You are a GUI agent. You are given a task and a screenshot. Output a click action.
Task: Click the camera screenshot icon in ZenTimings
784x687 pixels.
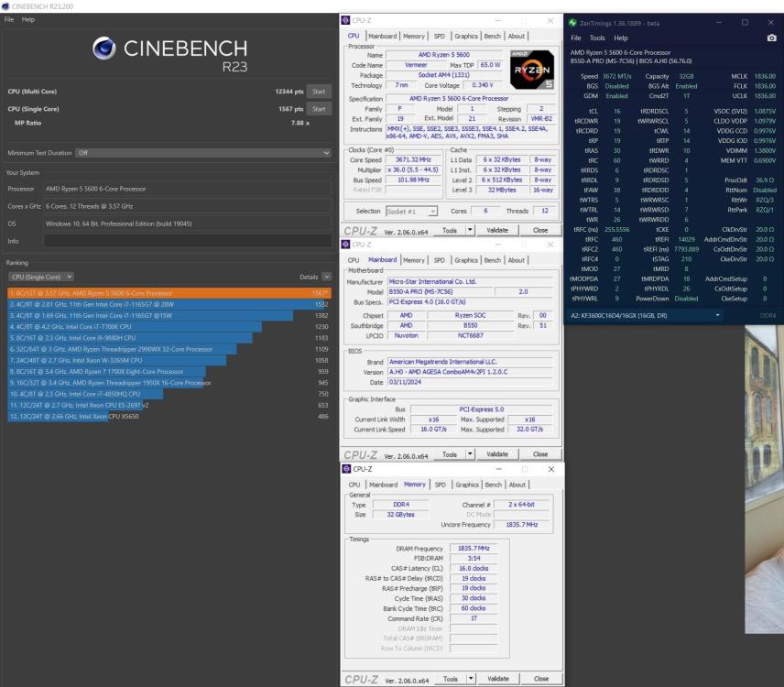point(771,38)
